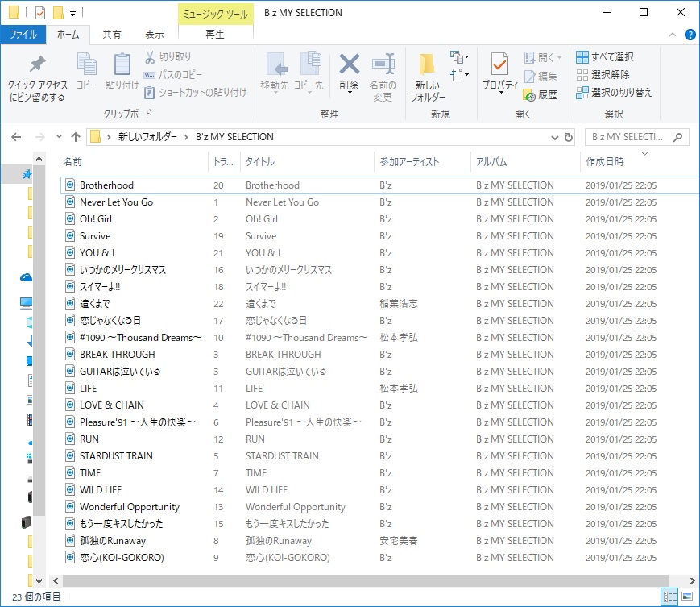Sort by the 名前 column header
The height and width of the screenshot is (607, 700).
134,162
